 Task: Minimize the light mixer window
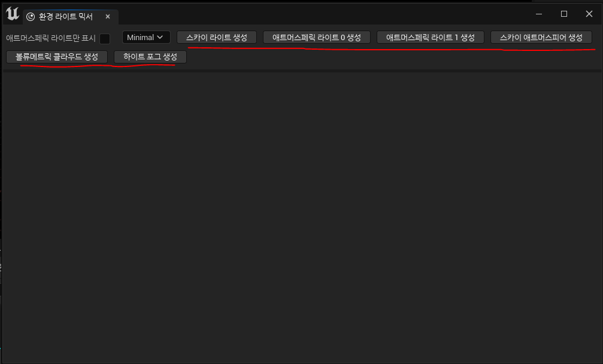(539, 14)
